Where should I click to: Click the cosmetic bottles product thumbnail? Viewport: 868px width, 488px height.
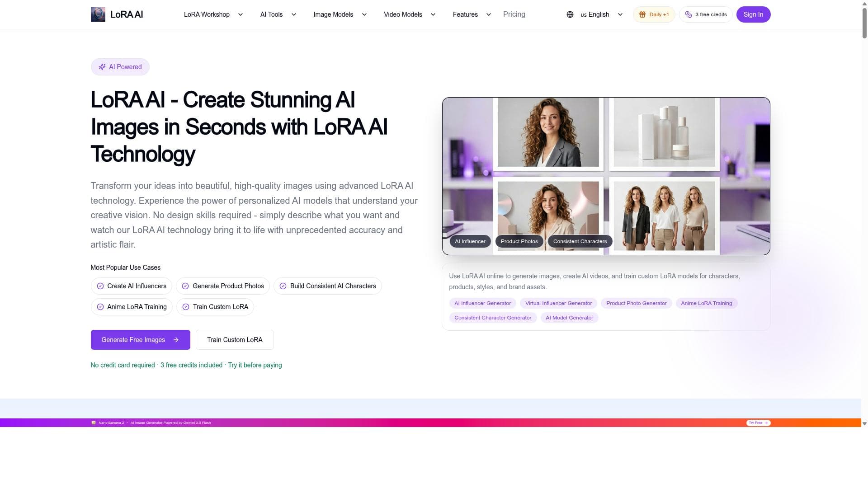[664, 132]
